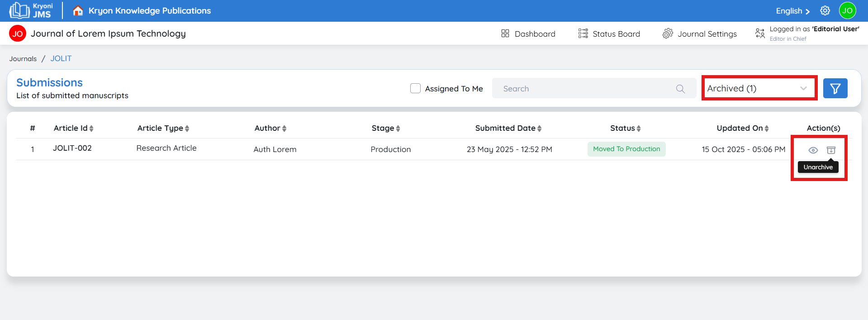
Task: Click the blue filter funnel button
Action: click(835, 88)
